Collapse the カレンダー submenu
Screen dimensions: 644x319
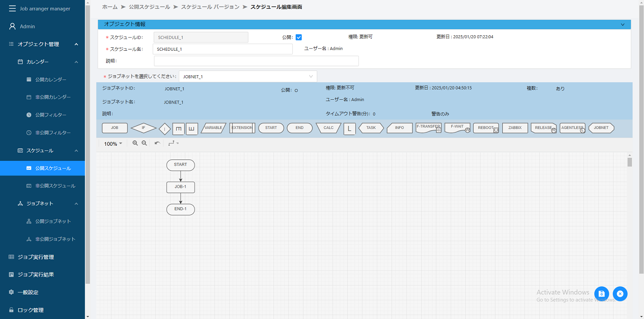click(x=76, y=62)
